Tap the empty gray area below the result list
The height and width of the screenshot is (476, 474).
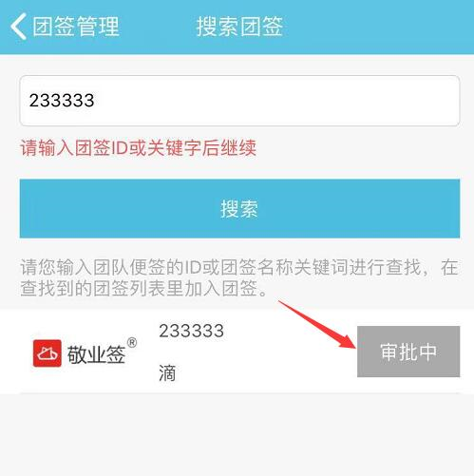237,435
